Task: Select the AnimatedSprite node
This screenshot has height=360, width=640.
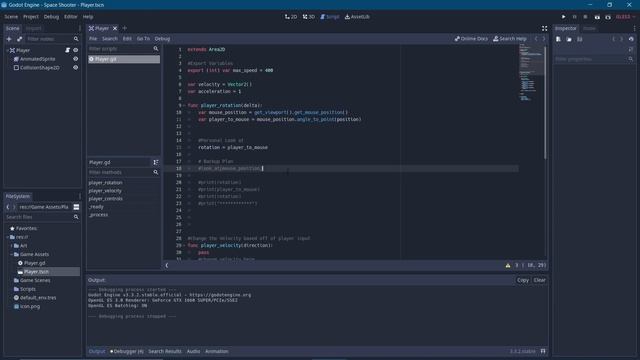Action: tap(38, 59)
